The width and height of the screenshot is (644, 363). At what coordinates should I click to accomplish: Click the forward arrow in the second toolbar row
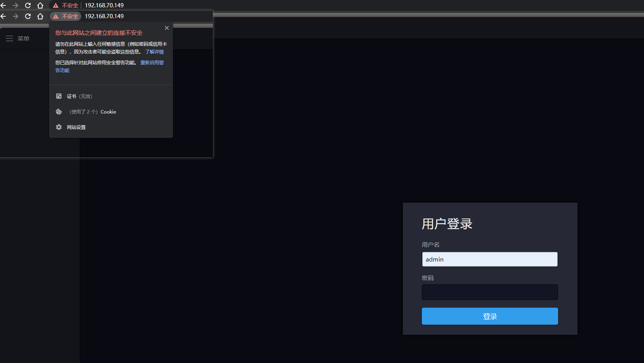click(15, 16)
